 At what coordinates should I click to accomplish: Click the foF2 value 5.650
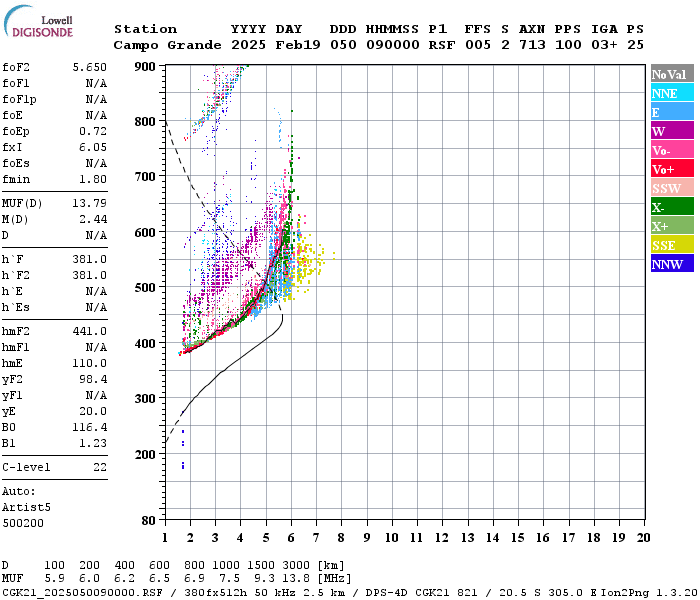point(90,67)
